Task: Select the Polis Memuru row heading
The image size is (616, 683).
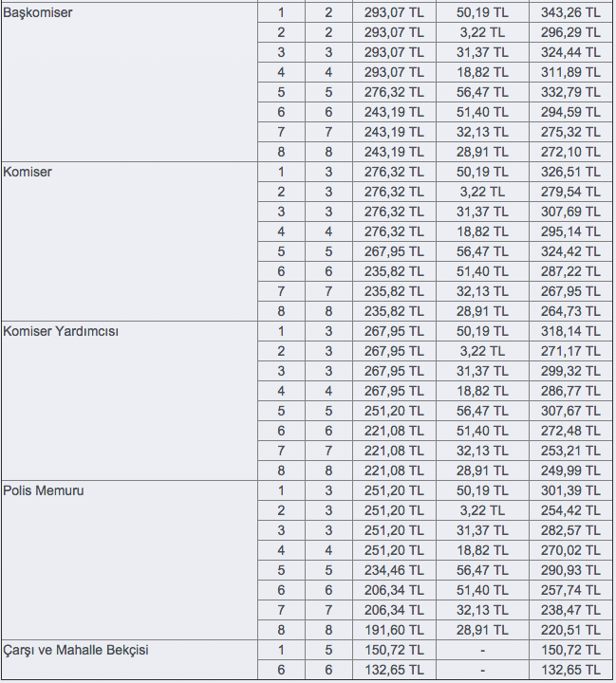Action: 44,490
